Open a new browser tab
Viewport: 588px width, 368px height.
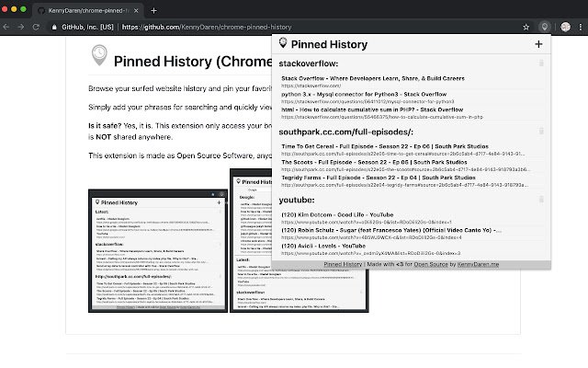click(x=153, y=10)
